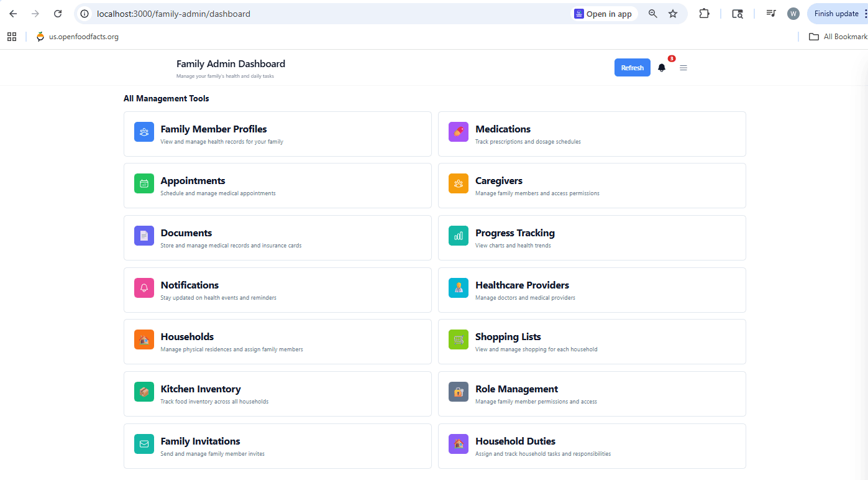Select the Family Invitations envelope icon
The image size is (868, 480).
tap(144, 444)
